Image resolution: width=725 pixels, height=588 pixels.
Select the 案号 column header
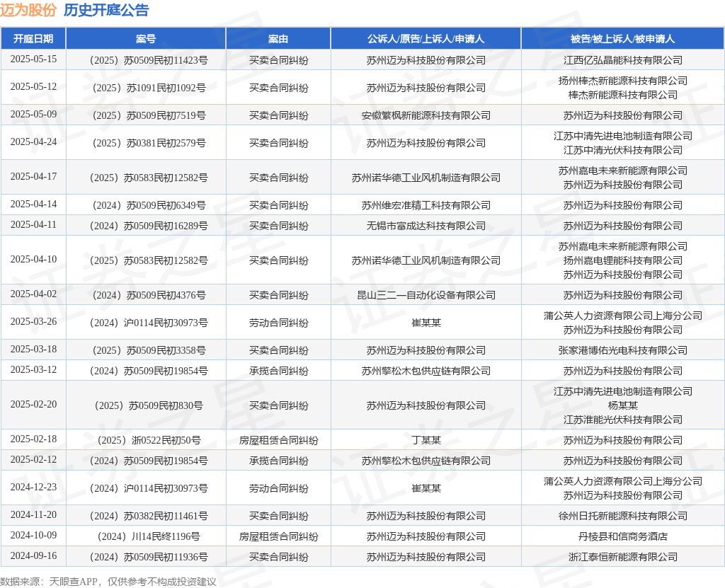point(146,39)
